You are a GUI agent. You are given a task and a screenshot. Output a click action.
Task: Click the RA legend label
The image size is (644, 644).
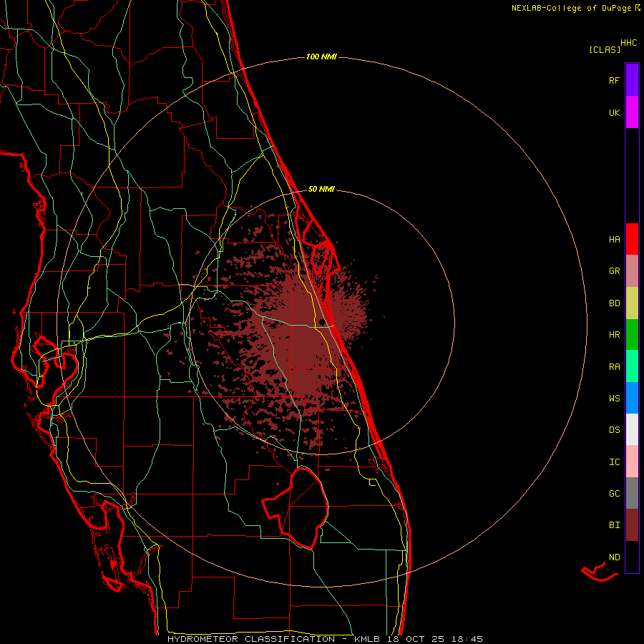pyautogui.click(x=614, y=367)
